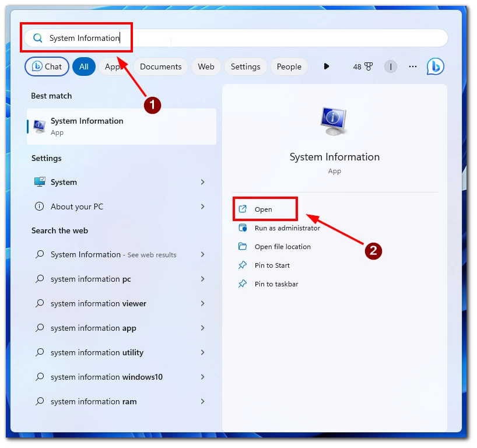
Task: Click search icon beside system information app
Action: [x=40, y=328]
